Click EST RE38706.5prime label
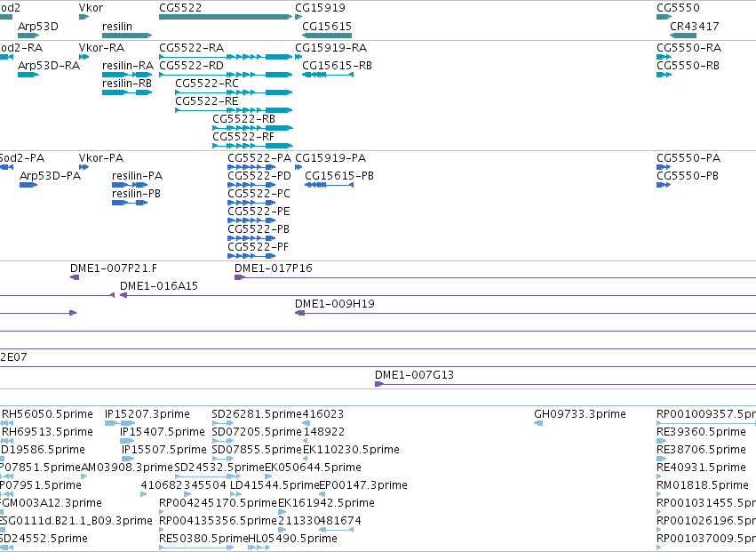756x552 pixels. click(x=702, y=449)
